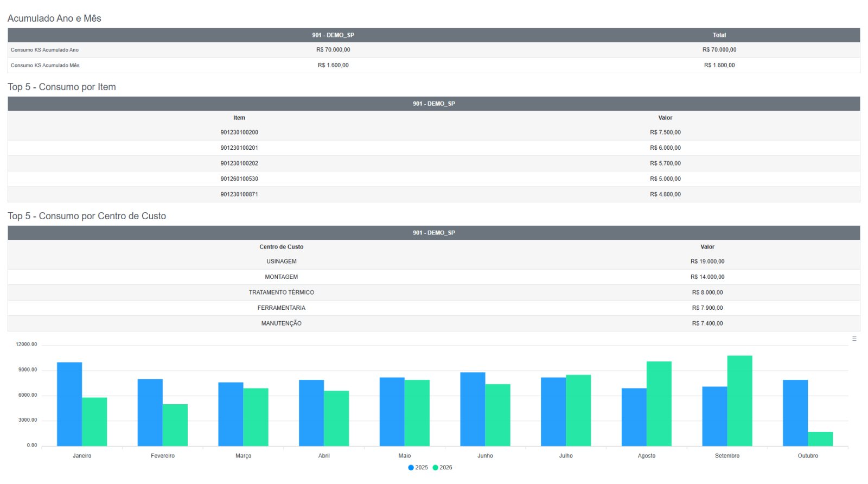Open the chart hamburger menu icon
Image resolution: width=868 pixels, height=484 pixels.
point(854,339)
